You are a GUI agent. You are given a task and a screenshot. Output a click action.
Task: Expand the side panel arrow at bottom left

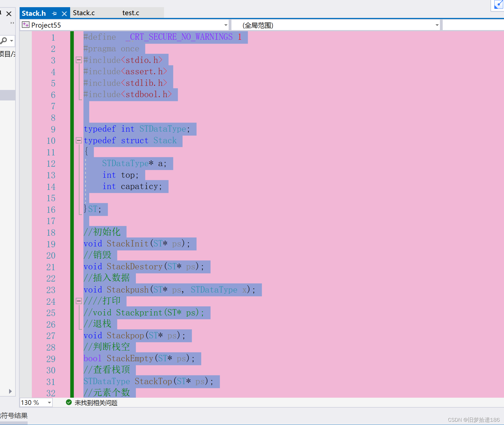[x=10, y=391]
